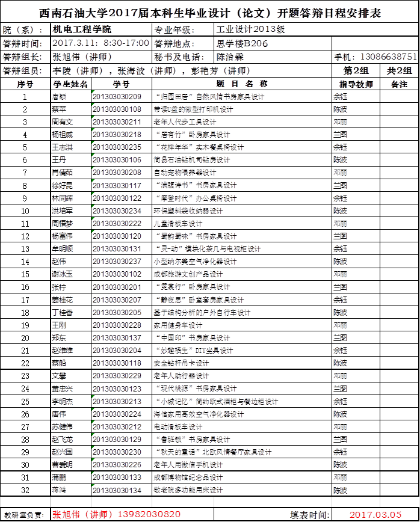Select the 指导教师 column header

tap(356, 84)
